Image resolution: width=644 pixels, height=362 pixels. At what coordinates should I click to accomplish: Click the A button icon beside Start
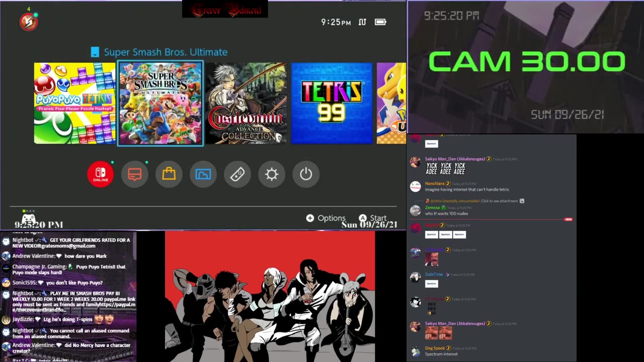coord(362,218)
